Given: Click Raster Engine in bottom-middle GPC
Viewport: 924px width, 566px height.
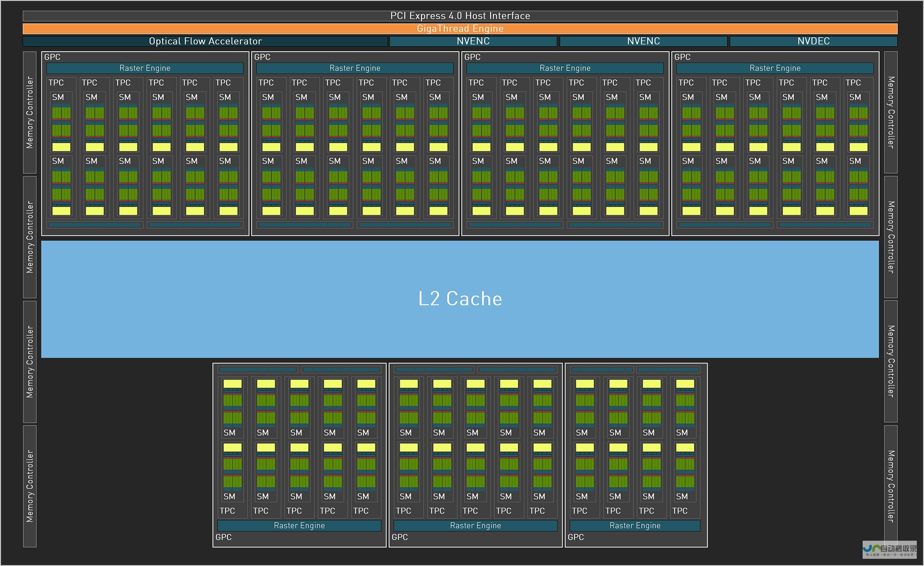Looking at the screenshot, I should 475,526.
